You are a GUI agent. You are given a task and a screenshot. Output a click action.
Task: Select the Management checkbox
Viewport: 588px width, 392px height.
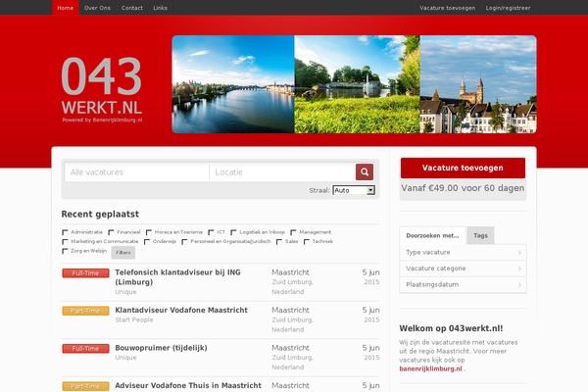point(293,232)
